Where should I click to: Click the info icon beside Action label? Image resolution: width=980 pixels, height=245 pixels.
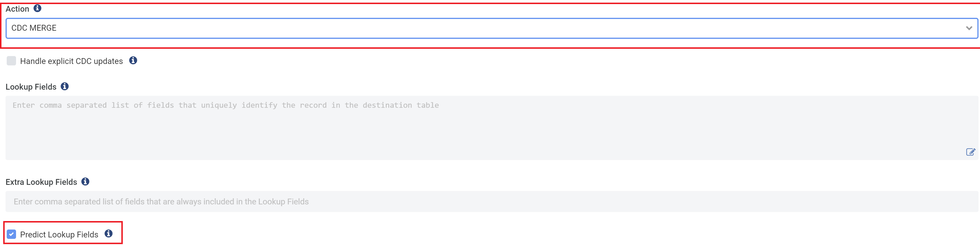pyautogui.click(x=37, y=8)
